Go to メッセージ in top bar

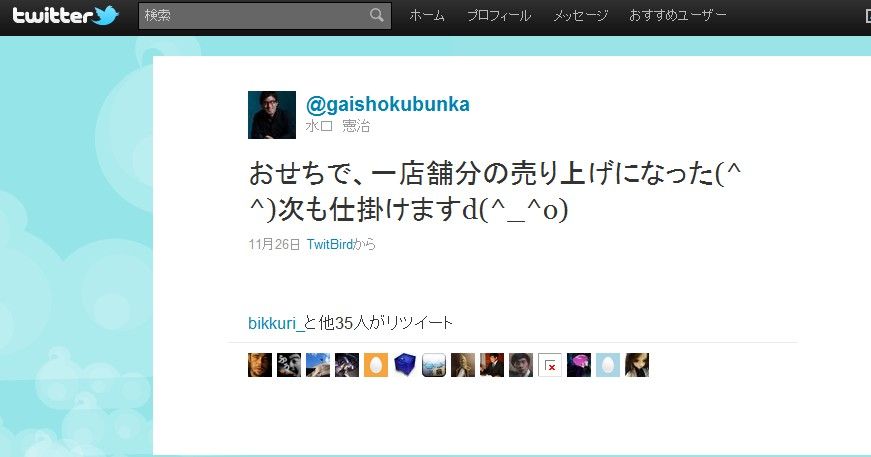(x=580, y=16)
